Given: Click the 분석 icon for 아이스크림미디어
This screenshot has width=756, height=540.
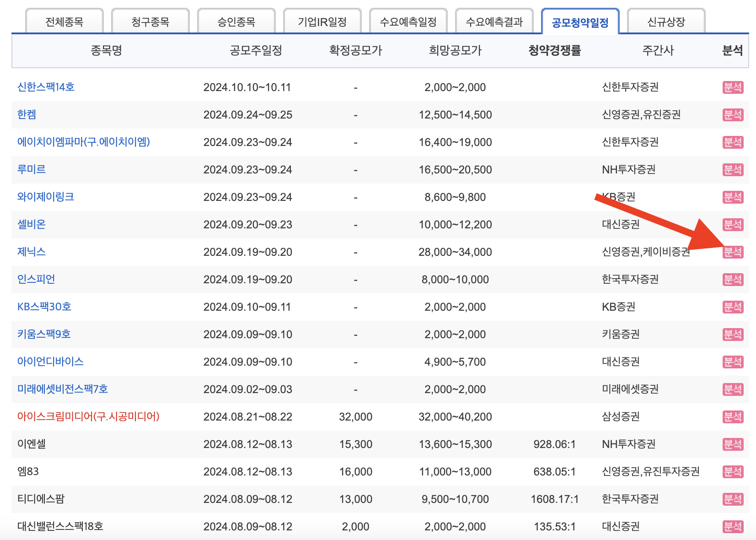Looking at the screenshot, I should pos(733,417).
